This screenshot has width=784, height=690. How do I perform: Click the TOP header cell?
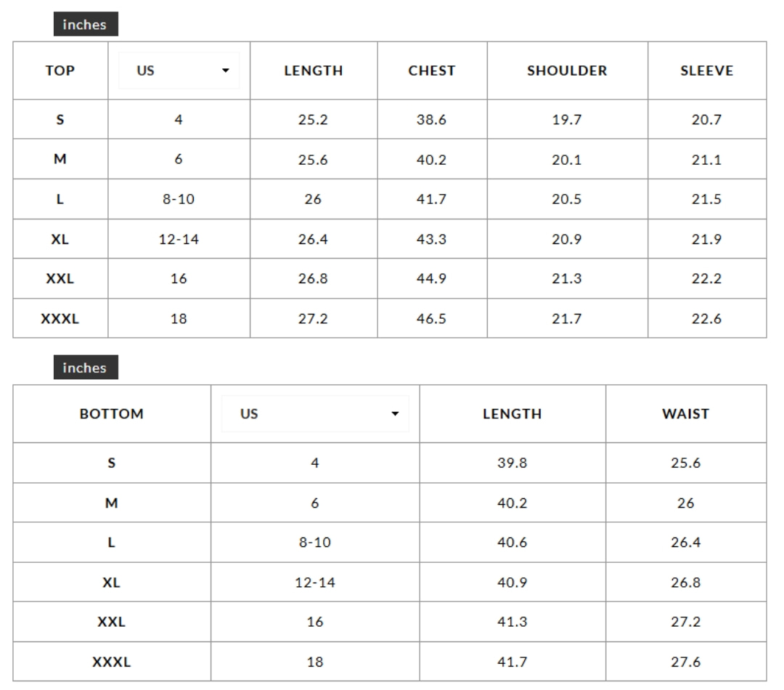click(60, 70)
